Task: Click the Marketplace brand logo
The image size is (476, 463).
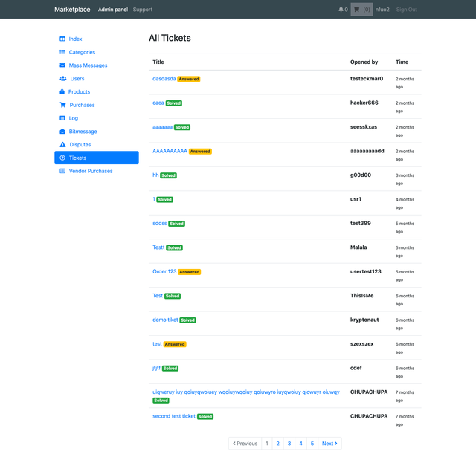Action: pyautogui.click(x=72, y=10)
